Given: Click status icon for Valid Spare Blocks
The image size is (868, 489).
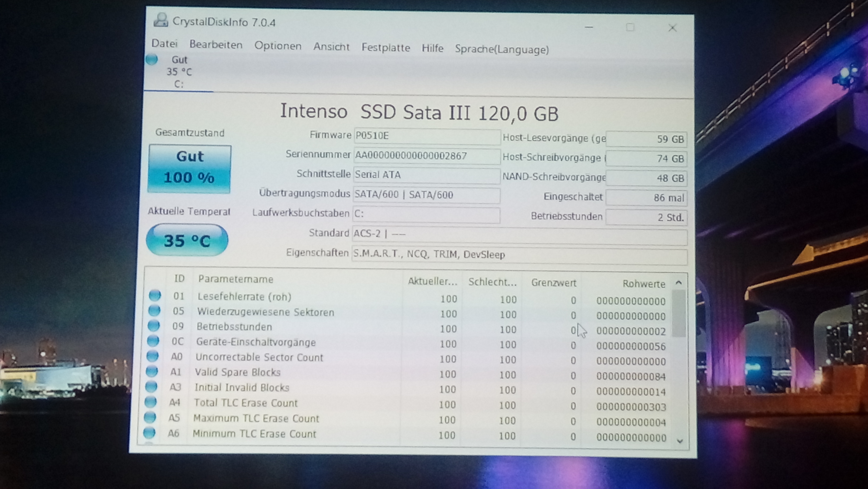Looking at the screenshot, I should (152, 371).
